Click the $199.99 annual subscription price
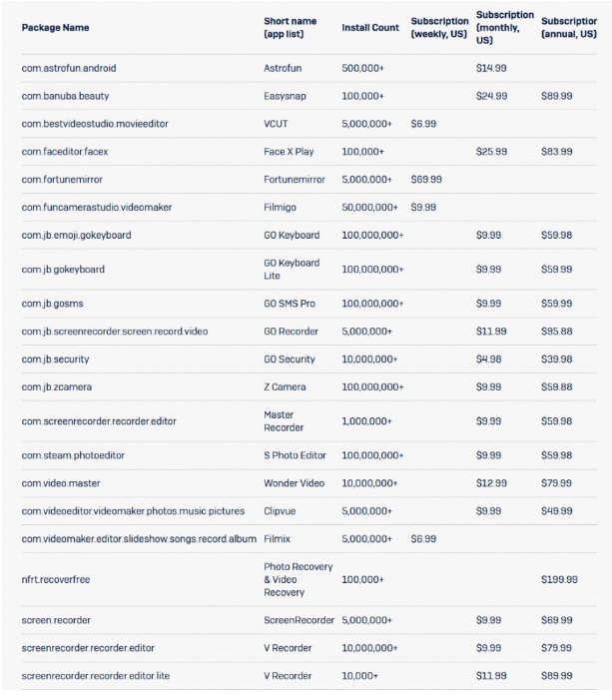 tap(559, 579)
